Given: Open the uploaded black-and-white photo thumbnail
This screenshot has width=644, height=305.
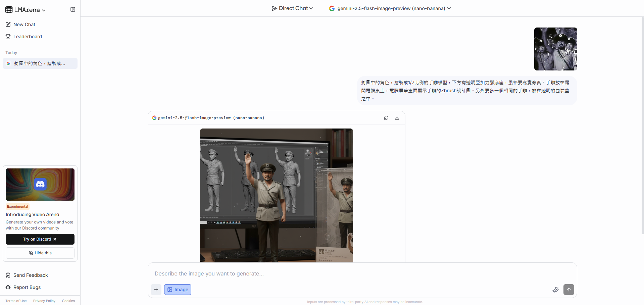Looking at the screenshot, I should point(555,49).
